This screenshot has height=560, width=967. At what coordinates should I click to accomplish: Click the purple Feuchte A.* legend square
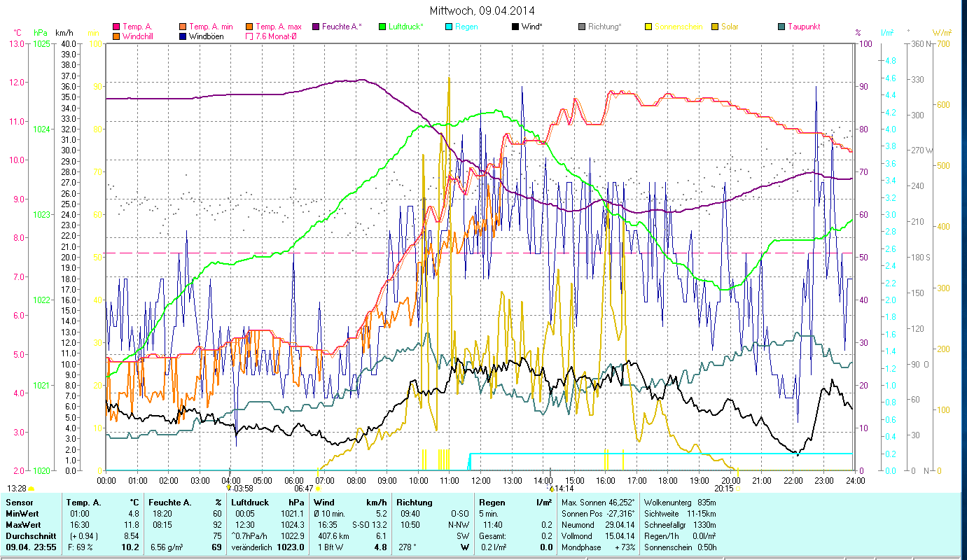click(316, 27)
